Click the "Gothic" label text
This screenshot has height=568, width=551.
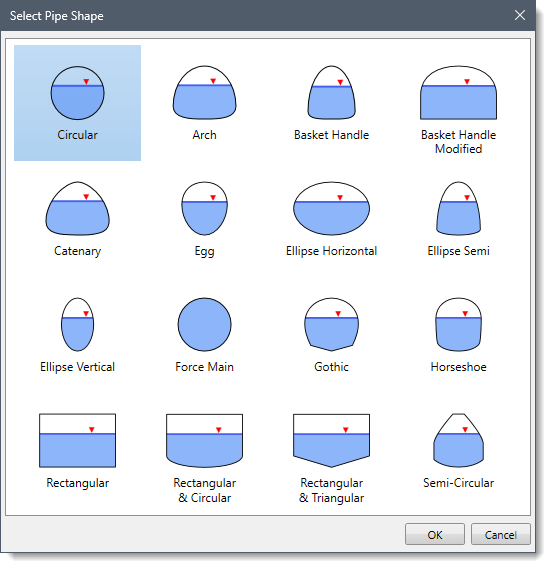point(331,367)
